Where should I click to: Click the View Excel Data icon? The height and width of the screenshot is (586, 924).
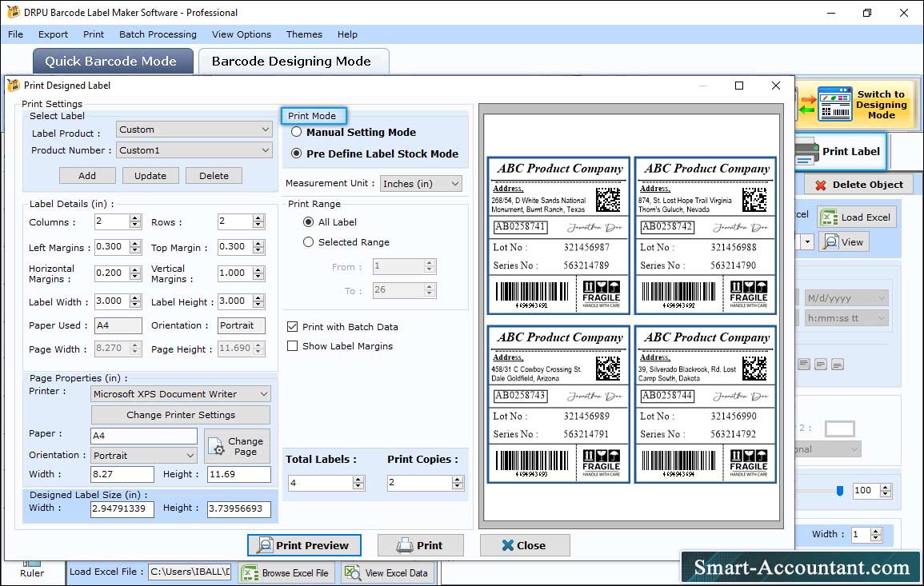[x=353, y=573]
